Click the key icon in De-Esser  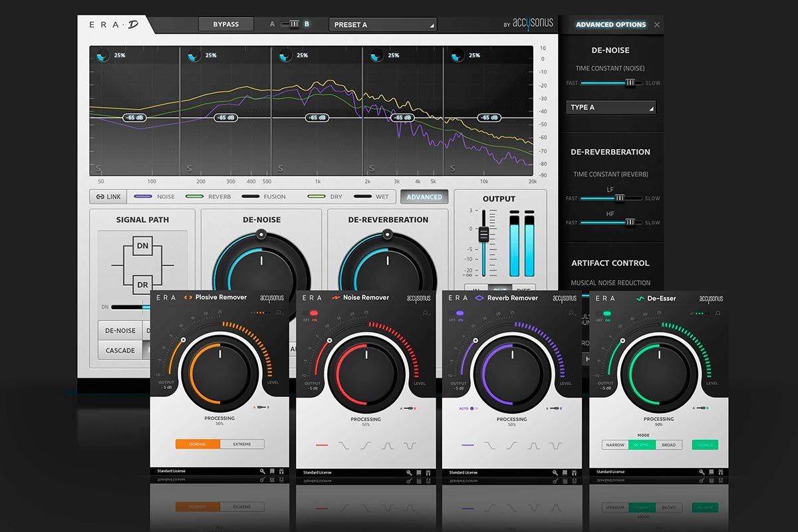click(x=702, y=472)
